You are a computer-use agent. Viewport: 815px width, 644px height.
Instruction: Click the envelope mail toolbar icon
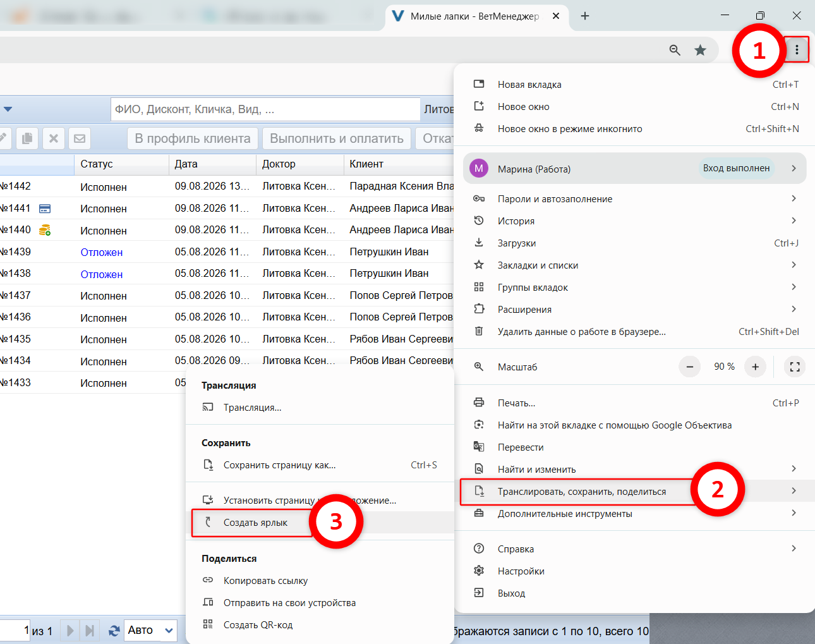pos(80,138)
